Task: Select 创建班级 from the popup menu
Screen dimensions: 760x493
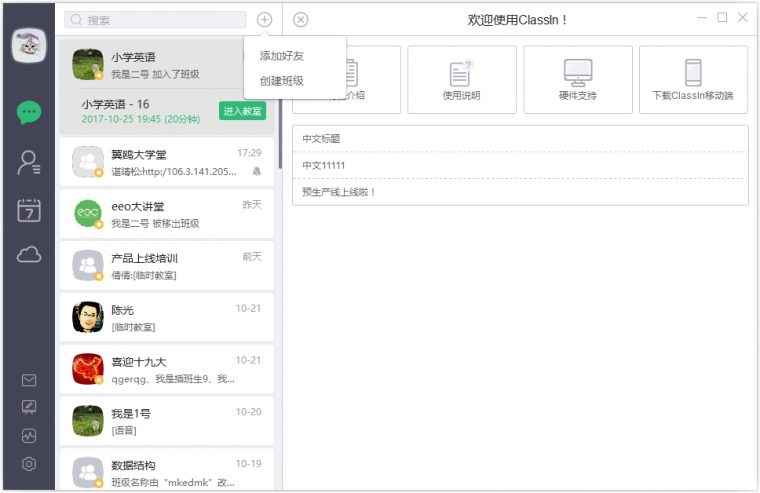Action: [282, 81]
